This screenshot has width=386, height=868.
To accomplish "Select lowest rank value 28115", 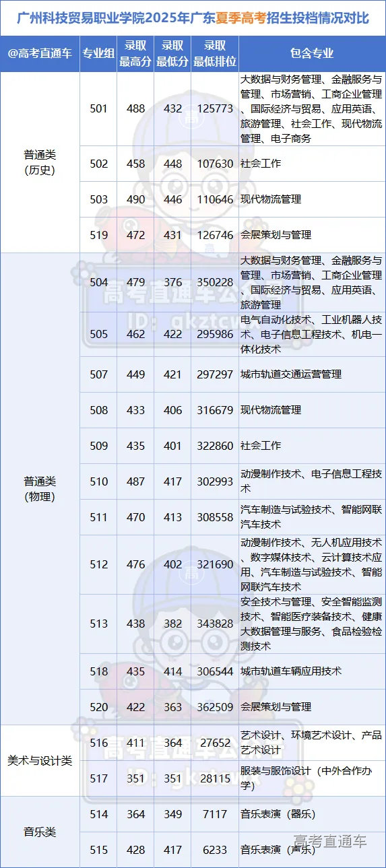I will pyautogui.click(x=215, y=778).
